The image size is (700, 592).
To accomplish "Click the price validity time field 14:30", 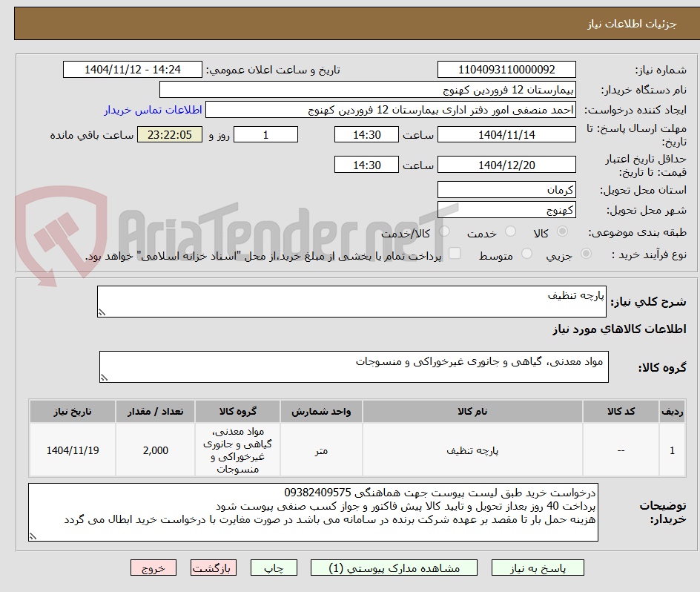I will click(366, 165).
